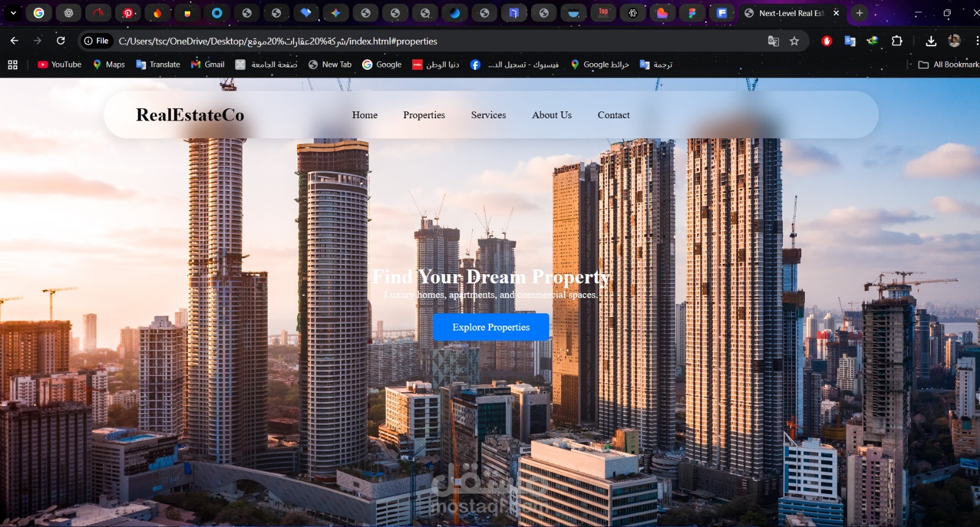
Task: Go to Home in site navigation
Action: click(365, 115)
